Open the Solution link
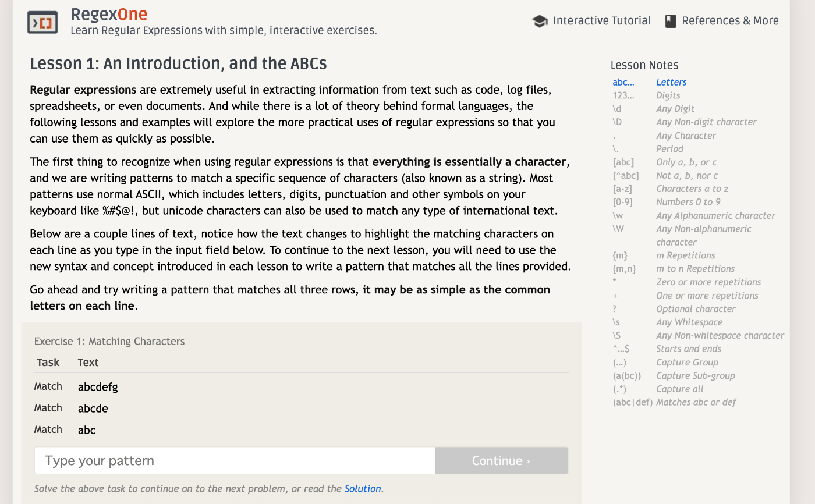The width and height of the screenshot is (815, 504). pos(363,489)
